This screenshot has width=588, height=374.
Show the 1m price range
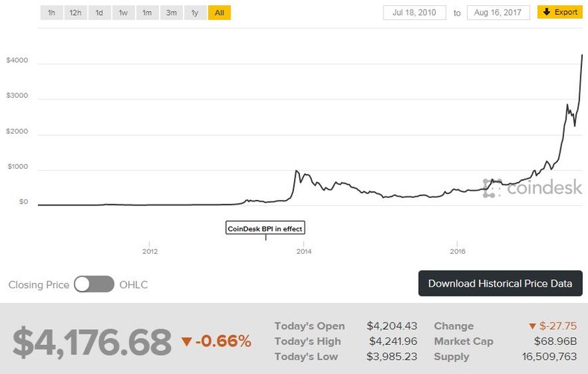click(147, 13)
